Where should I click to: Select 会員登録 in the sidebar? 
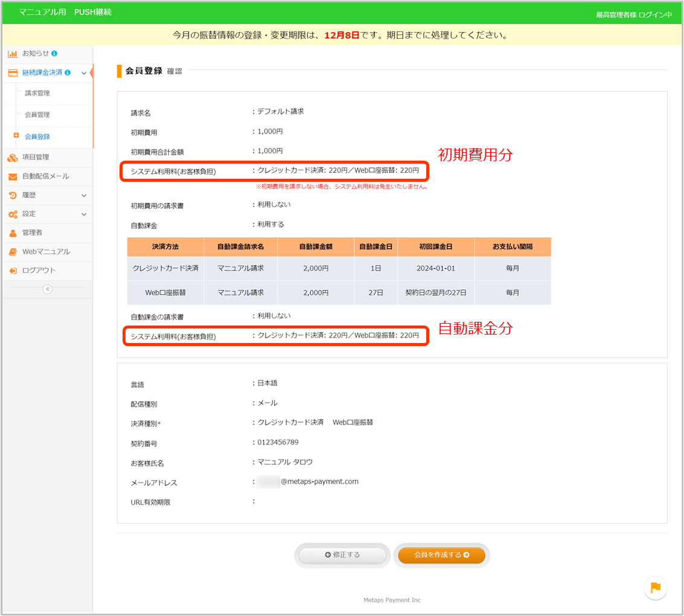coord(37,136)
